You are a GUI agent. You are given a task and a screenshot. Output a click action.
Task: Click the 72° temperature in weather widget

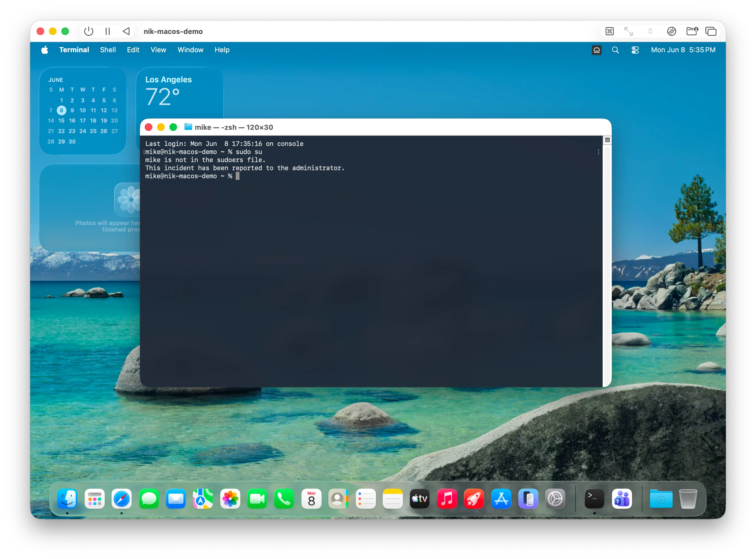click(x=162, y=97)
